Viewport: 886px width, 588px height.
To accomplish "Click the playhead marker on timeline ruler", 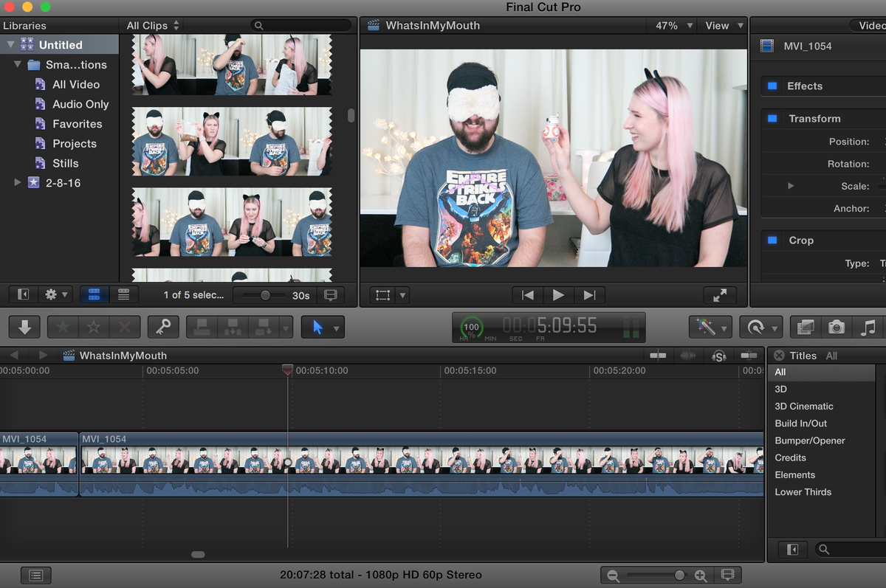I will point(287,370).
